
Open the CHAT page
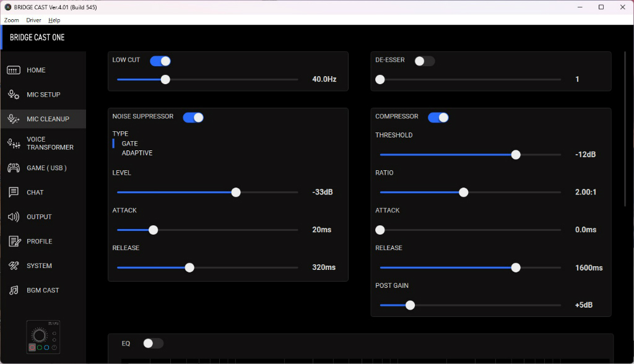(x=35, y=193)
